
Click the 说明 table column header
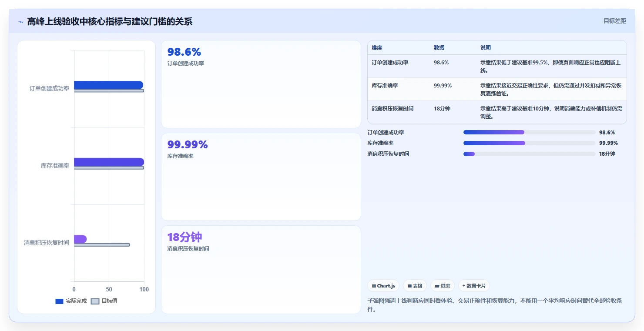tap(486, 47)
